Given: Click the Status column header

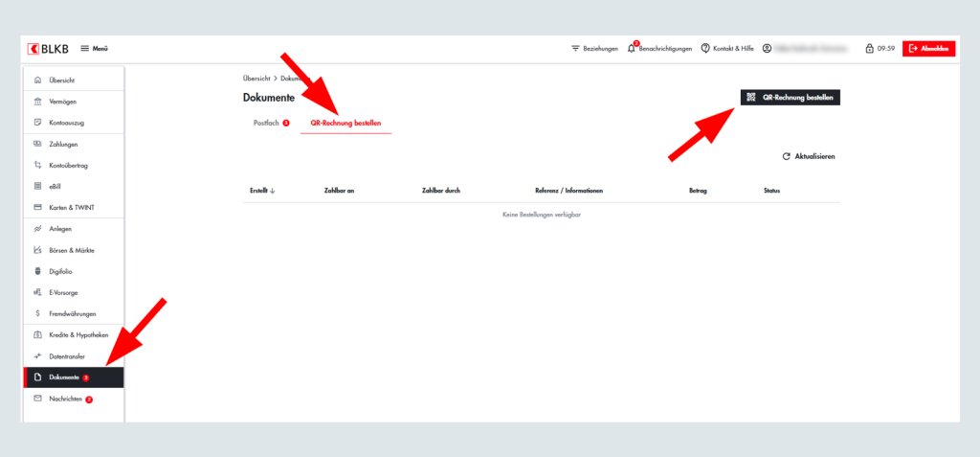Looking at the screenshot, I should [771, 191].
